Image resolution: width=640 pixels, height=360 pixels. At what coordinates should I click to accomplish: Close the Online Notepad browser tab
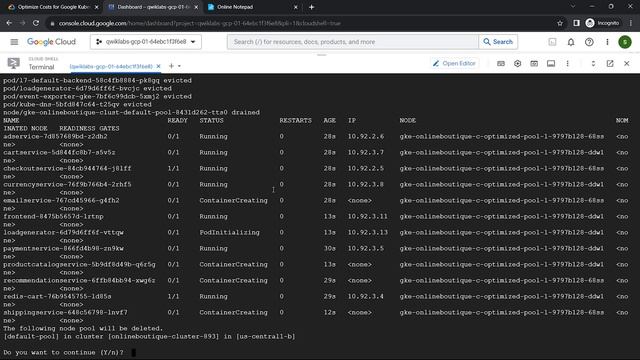(296, 7)
